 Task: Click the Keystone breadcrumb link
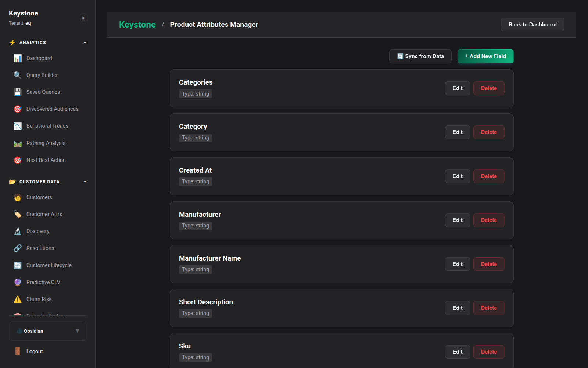pyautogui.click(x=137, y=25)
